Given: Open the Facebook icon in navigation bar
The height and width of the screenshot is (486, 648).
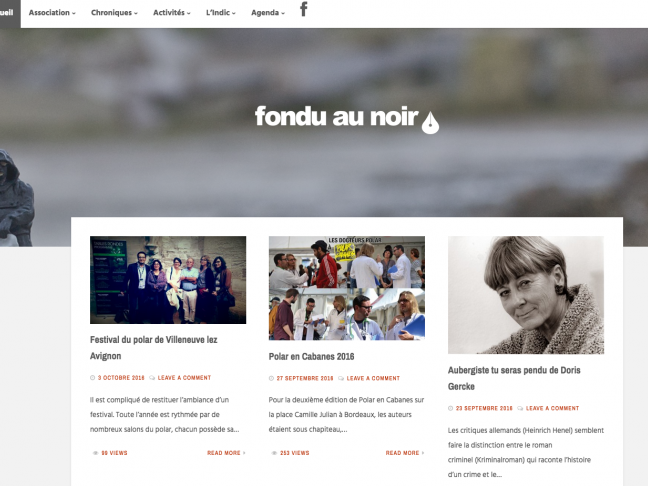Looking at the screenshot, I should point(304,9).
